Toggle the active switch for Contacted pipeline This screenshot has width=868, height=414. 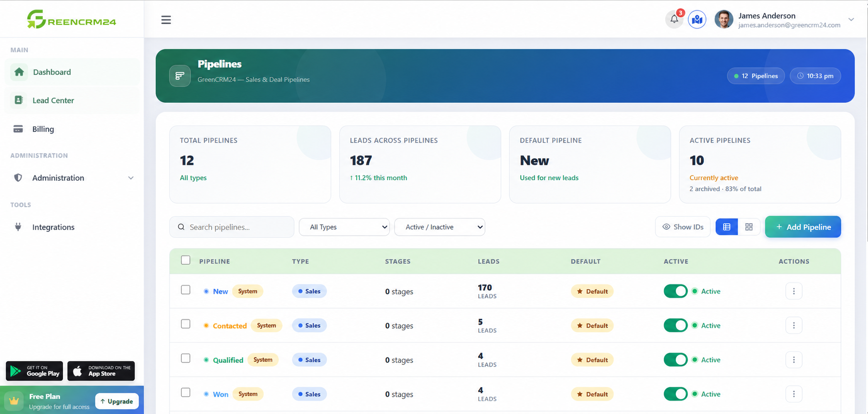click(675, 326)
